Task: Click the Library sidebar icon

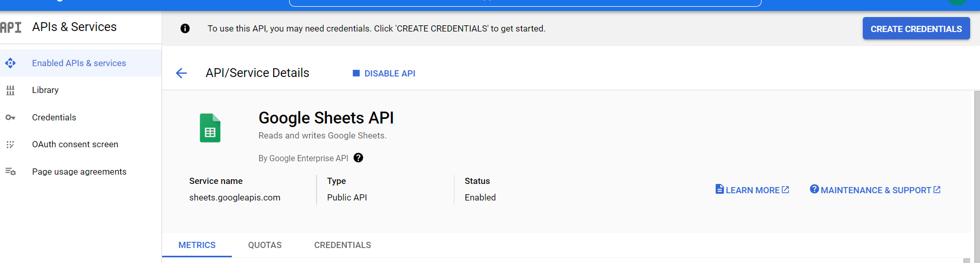Action: (x=10, y=90)
